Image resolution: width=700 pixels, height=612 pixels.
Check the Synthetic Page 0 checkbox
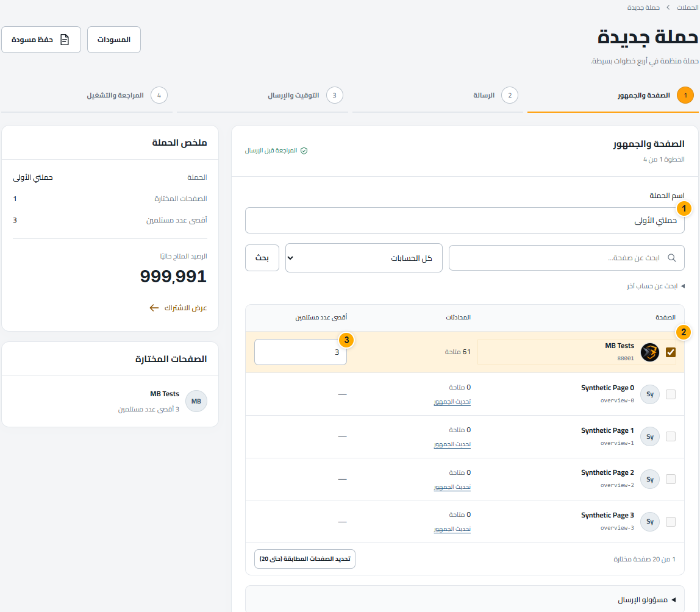pos(671,394)
